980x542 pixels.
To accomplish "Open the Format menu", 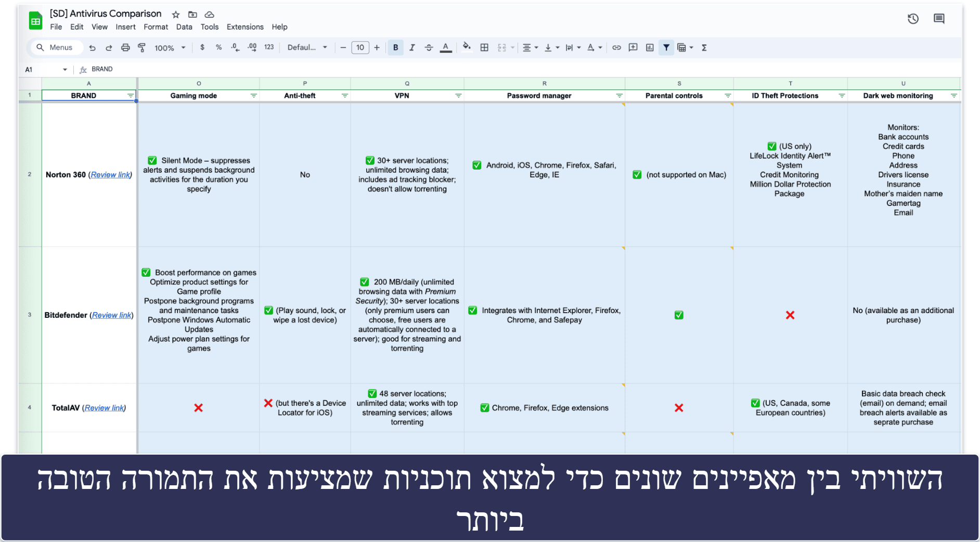I will 156,27.
